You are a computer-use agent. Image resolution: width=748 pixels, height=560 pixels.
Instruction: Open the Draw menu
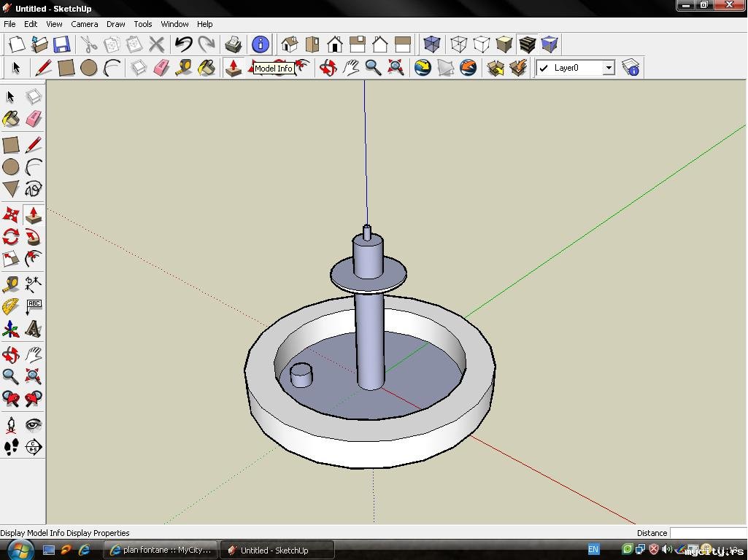[x=115, y=24]
